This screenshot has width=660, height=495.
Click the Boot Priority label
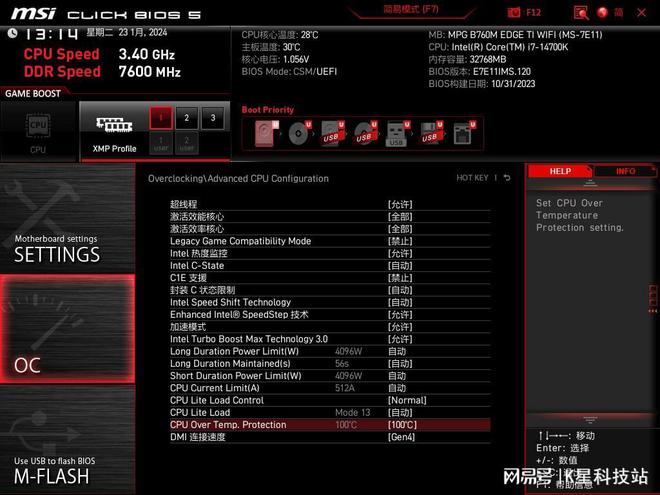[x=268, y=109]
